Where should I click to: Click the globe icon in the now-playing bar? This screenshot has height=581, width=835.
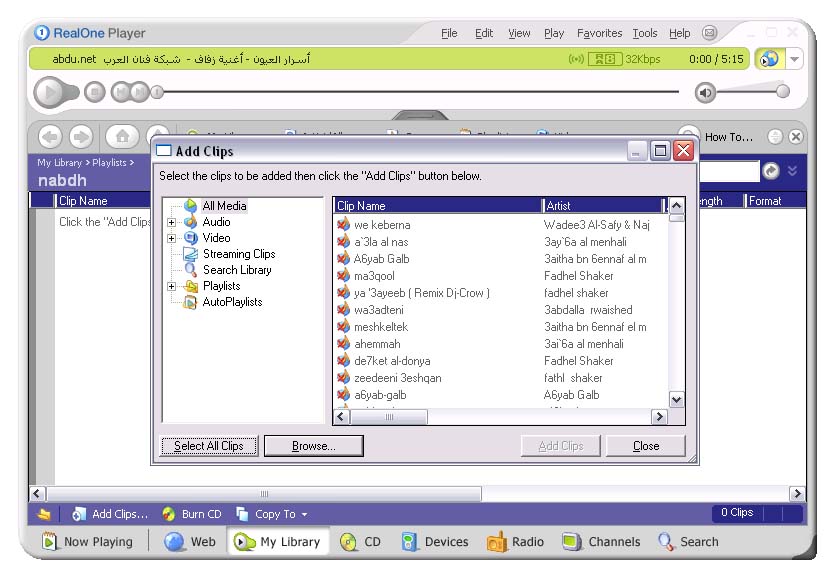pos(769,59)
